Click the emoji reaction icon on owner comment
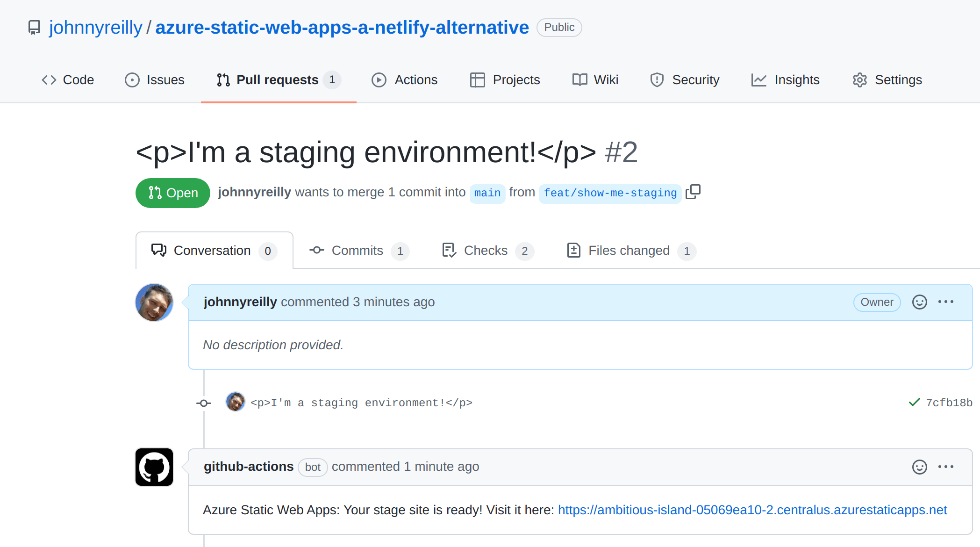Screen dimensions: 980x547 point(919,302)
